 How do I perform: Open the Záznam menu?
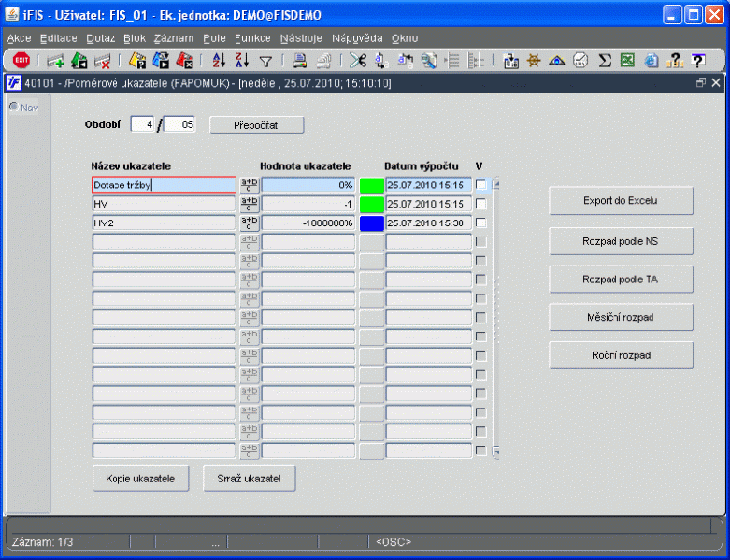(174, 38)
